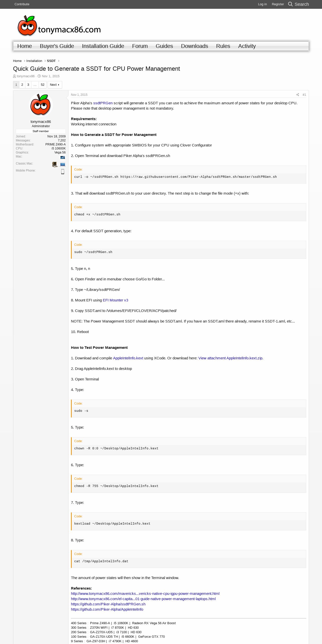Image resolution: width=322 pixels, height=644 pixels.
Task: Click the chmod -R 755 code line
Action: (116, 486)
